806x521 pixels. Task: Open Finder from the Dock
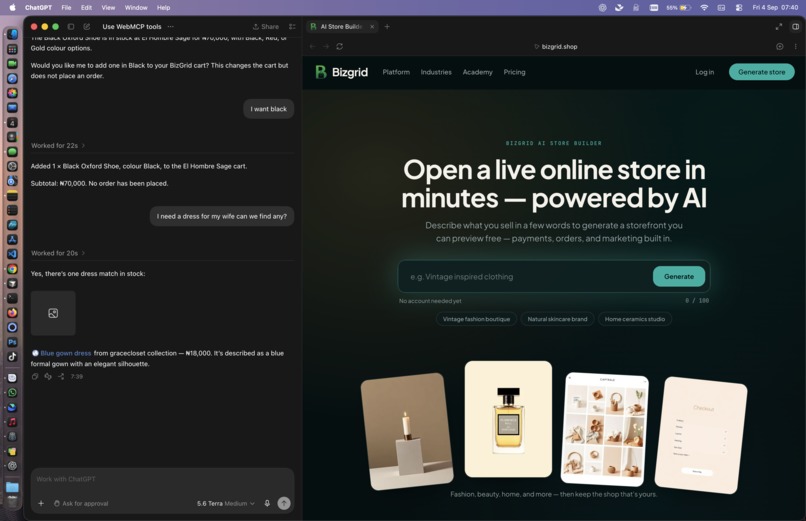click(x=12, y=34)
